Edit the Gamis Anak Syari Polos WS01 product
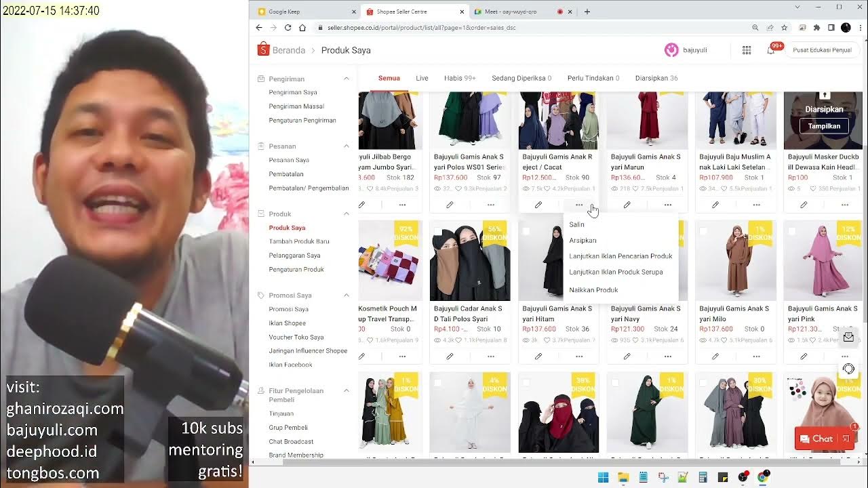This screenshot has height=488, width=868. (450, 205)
